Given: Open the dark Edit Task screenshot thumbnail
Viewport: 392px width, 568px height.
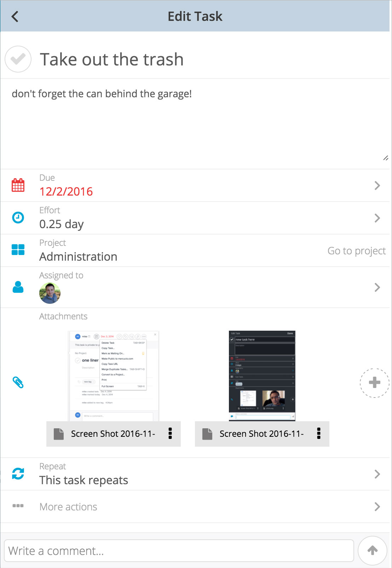Looking at the screenshot, I should pyautogui.click(x=262, y=376).
